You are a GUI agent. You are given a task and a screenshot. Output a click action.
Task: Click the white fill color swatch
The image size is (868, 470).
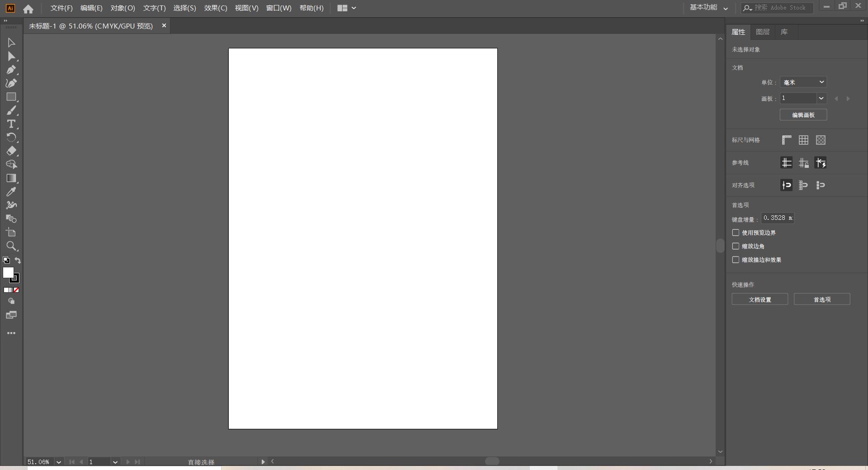tap(8, 272)
